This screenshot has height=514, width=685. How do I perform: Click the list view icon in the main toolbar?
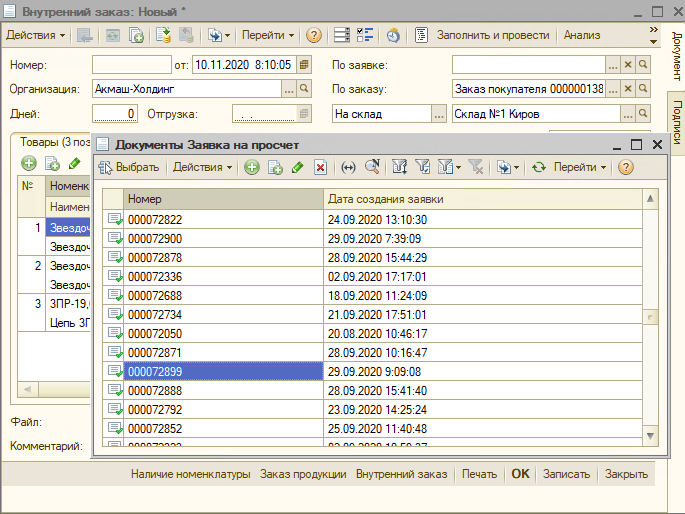click(x=342, y=35)
